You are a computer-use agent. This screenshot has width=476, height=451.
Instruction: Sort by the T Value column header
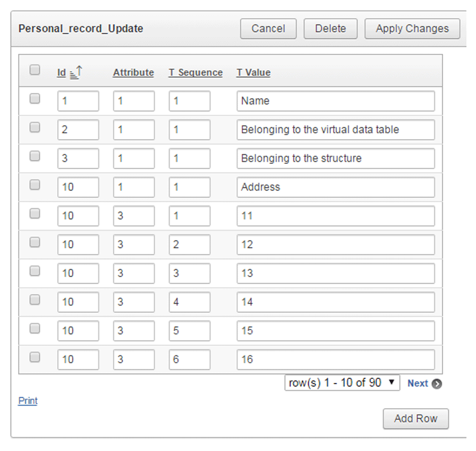(254, 72)
